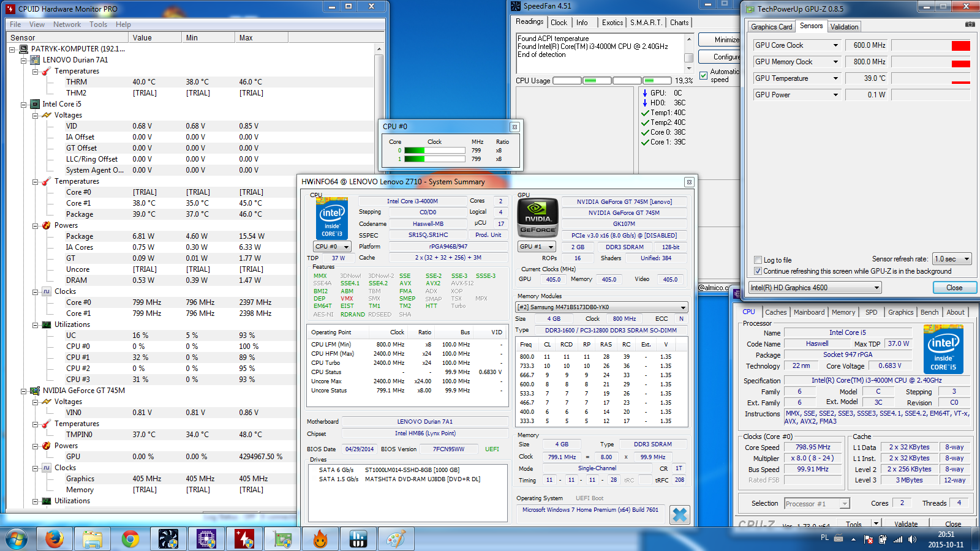This screenshot has width=980, height=551.
Task: Open the Sensor refresh rate dropdown
Action: [952, 259]
